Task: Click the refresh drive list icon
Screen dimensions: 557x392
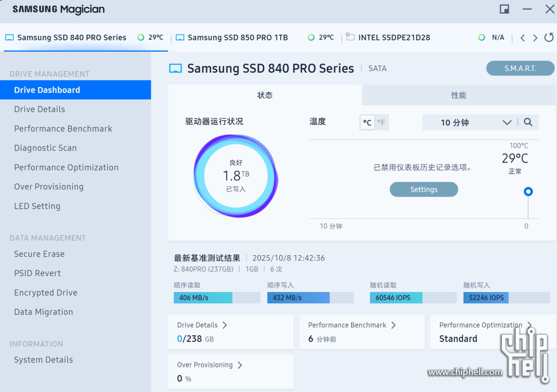Action: pyautogui.click(x=549, y=37)
